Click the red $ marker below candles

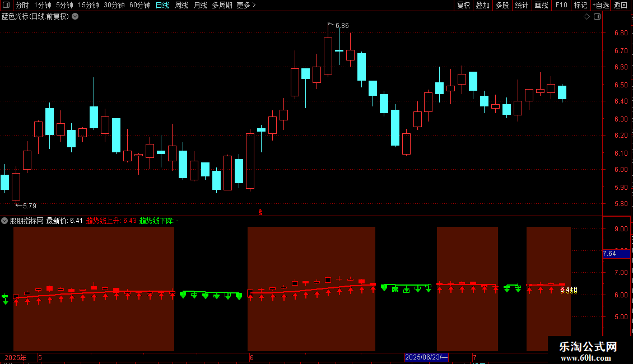[260, 212]
